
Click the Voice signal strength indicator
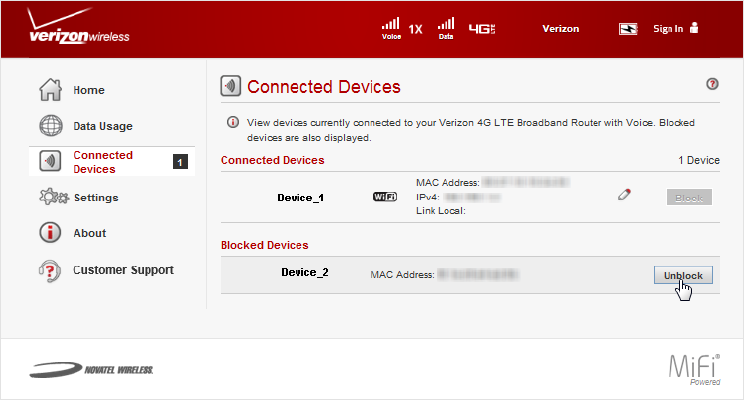(x=391, y=28)
